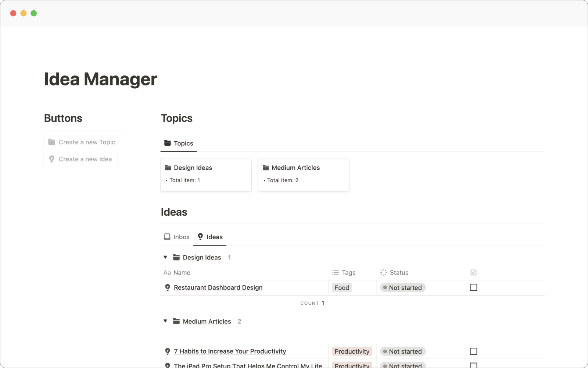Minimize the window with the yellow button
This screenshot has height=368, width=588.
click(24, 13)
